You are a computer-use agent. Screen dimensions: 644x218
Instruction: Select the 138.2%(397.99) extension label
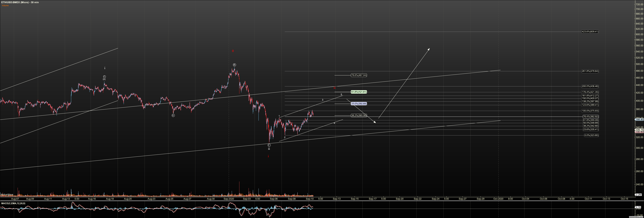[590, 101]
